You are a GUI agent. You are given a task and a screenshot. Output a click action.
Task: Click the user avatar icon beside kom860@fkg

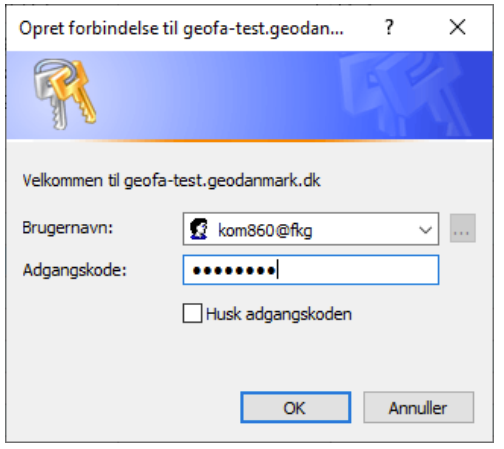(199, 229)
